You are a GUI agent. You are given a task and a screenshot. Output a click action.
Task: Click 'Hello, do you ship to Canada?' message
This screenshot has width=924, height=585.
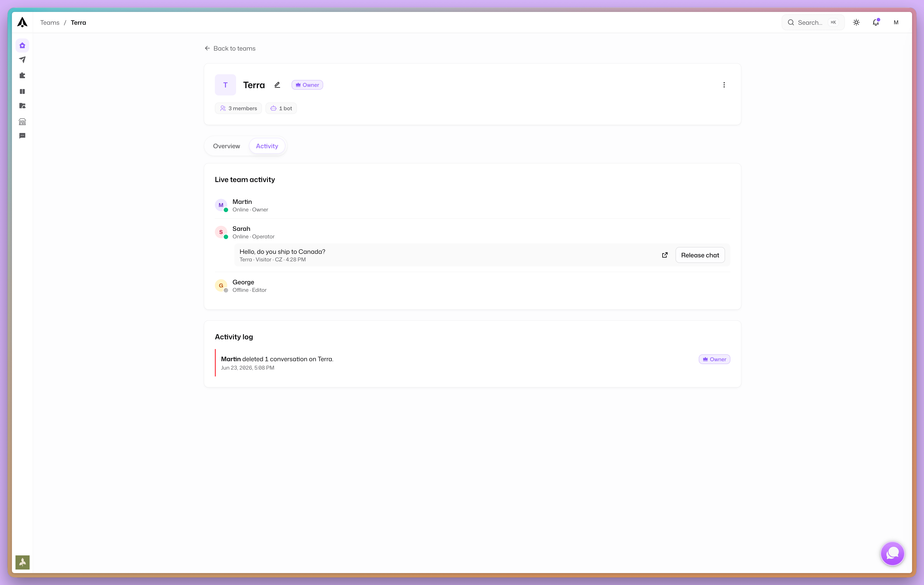(283, 252)
